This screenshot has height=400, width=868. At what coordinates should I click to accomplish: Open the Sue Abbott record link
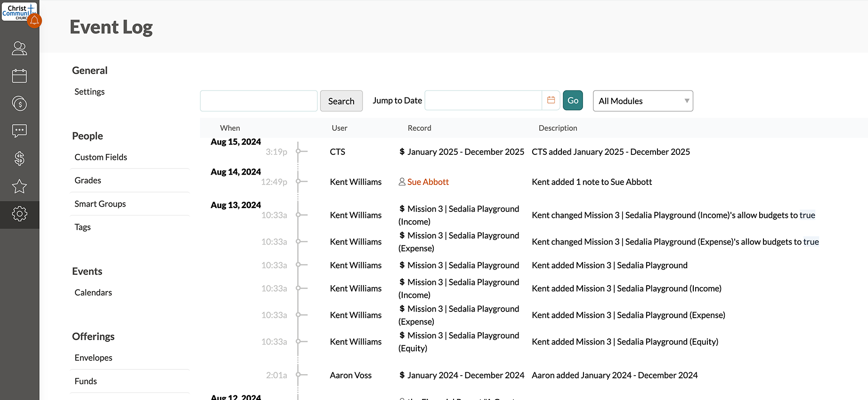click(x=428, y=182)
